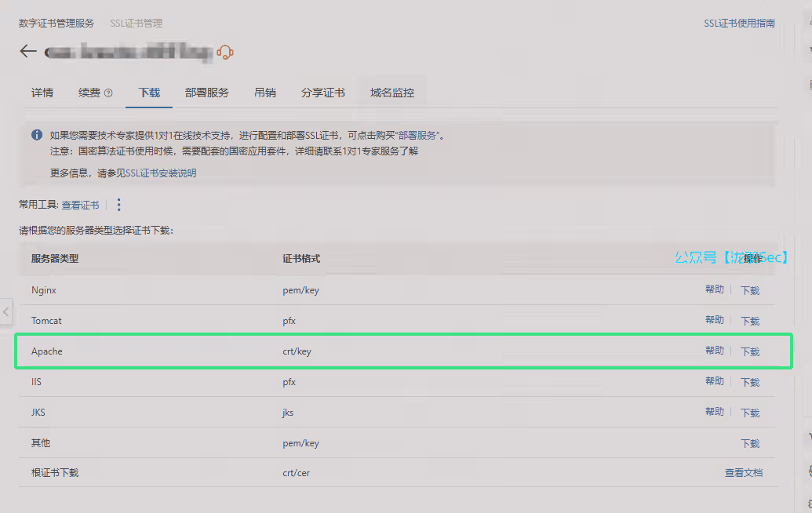This screenshot has height=513, width=812.
Task: Download the Apache crt/key certificate
Action: click(x=750, y=351)
